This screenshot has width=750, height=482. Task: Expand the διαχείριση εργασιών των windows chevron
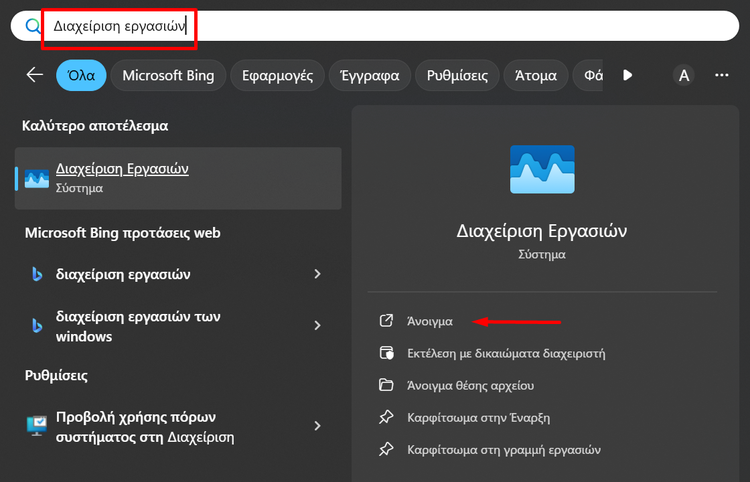(x=318, y=326)
